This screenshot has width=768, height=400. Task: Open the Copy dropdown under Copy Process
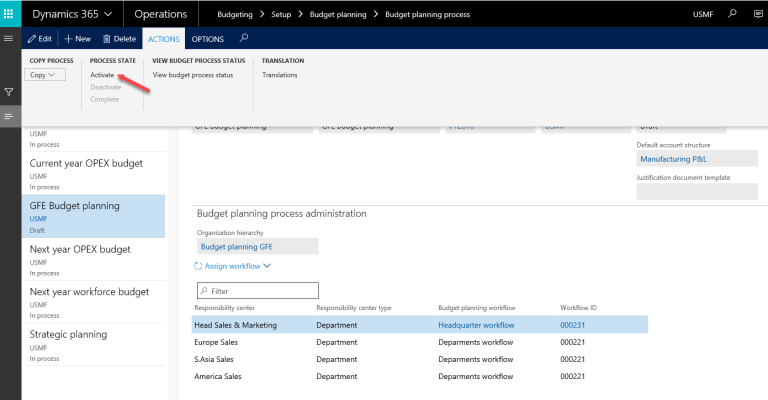tap(43, 75)
